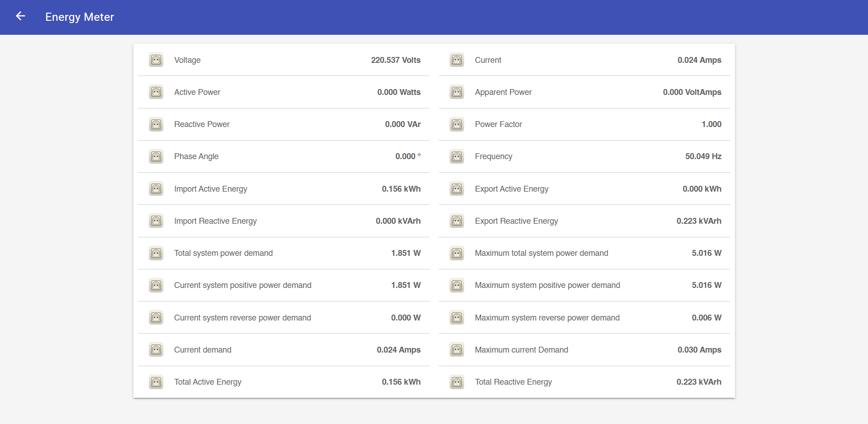Open the Reactive Power label
Viewport: 868px width, 424px height.
pyautogui.click(x=202, y=124)
